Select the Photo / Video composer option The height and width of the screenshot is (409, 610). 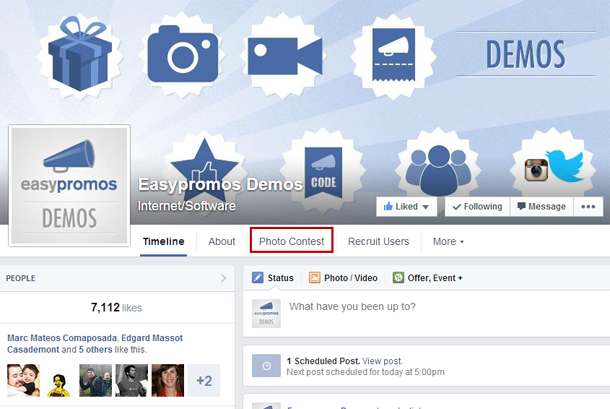point(343,278)
